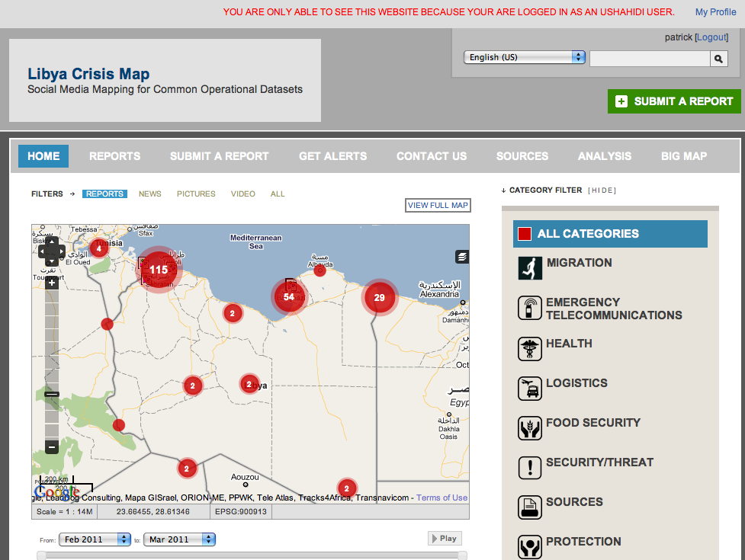Click the Security/Threat exclamation icon
The height and width of the screenshot is (560, 745).
point(530,467)
